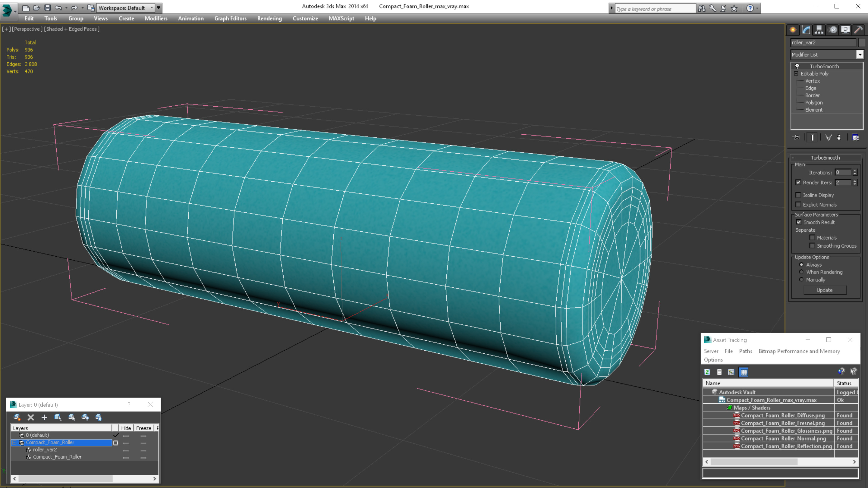Open the Rendering menu
The width and height of the screenshot is (868, 488).
click(x=269, y=18)
